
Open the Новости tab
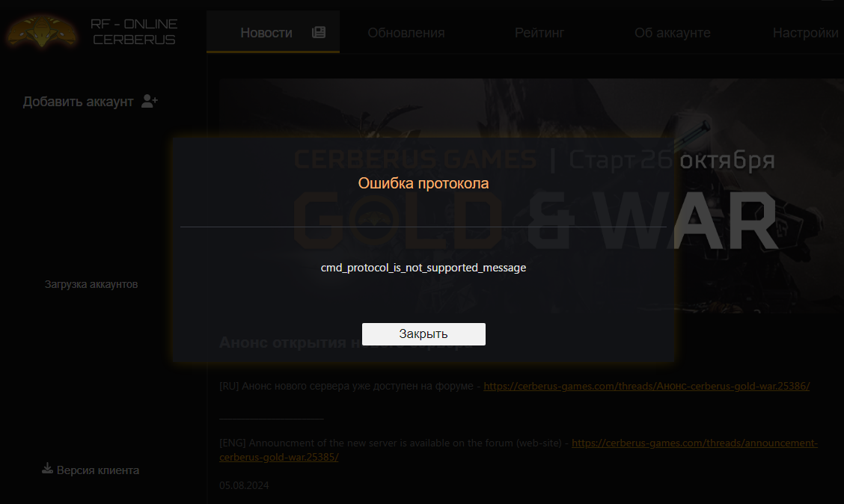click(273, 32)
